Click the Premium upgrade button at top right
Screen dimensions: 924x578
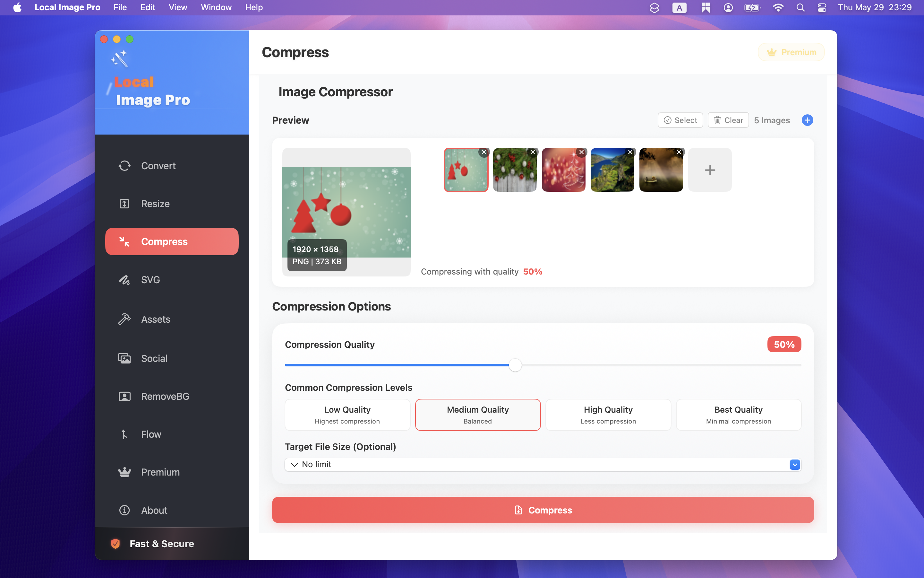point(791,52)
